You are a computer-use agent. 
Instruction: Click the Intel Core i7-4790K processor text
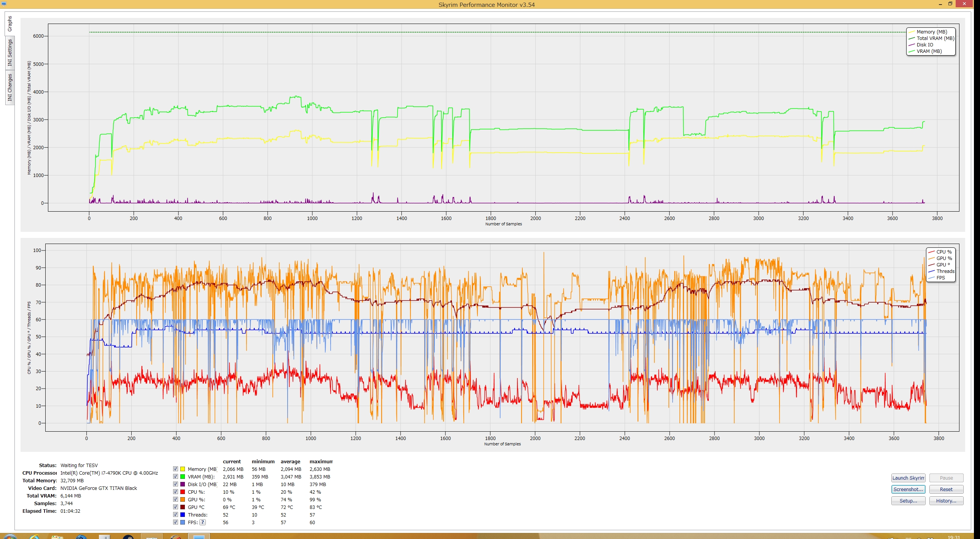pyautogui.click(x=109, y=473)
